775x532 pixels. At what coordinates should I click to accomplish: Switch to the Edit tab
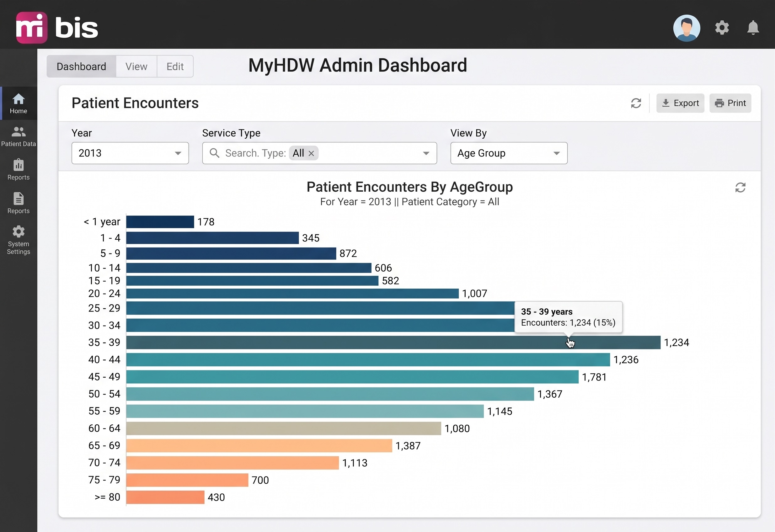pos(175,67)
